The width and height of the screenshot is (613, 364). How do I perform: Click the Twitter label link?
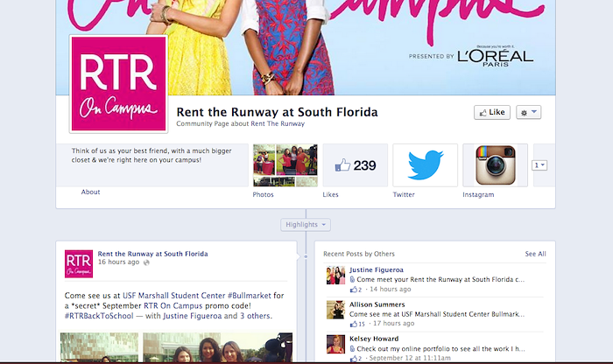coord(404,194)
